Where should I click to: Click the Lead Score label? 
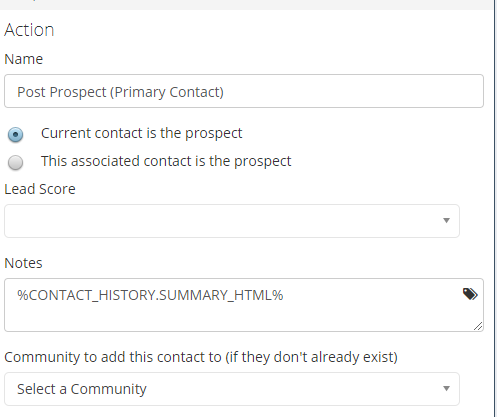pyautogui.click(x=40, y=189)
